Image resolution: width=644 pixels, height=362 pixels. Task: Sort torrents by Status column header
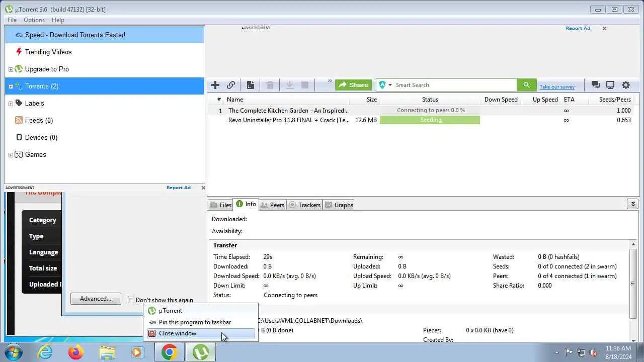[430, 100]
